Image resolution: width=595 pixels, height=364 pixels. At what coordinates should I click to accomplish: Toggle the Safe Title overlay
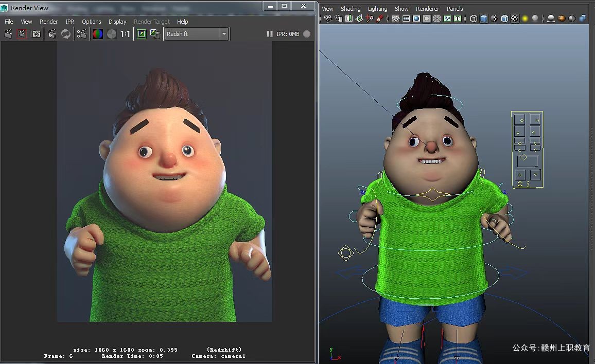coord(458,18)
